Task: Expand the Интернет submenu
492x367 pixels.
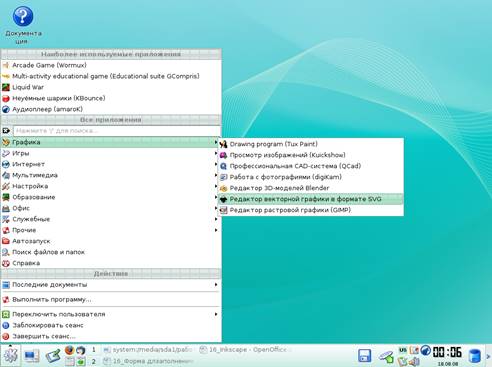Action: click(111, 164)
